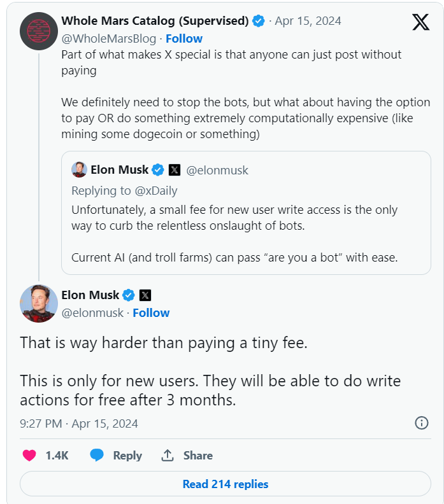Click the @elonmusk handle in quoted tweet

[x=217, y=170]
